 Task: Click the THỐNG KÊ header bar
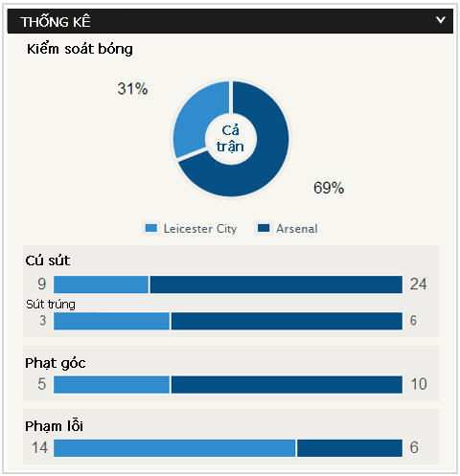230,21
